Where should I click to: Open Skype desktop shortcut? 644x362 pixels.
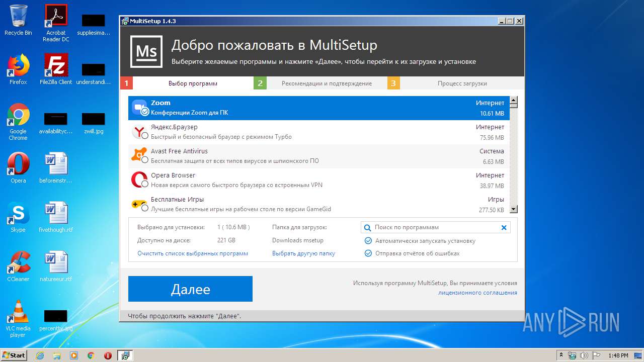(x=18, y=217)
